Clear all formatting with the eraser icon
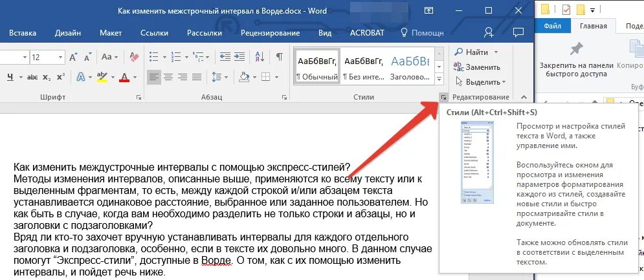The image size is (644, 280). point(135,57)
